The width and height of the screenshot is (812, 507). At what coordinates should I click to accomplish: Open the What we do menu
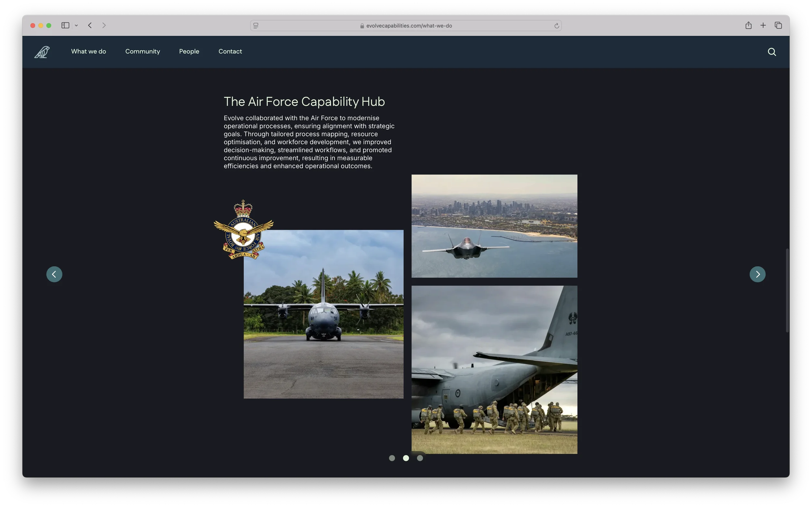point(89,51)
